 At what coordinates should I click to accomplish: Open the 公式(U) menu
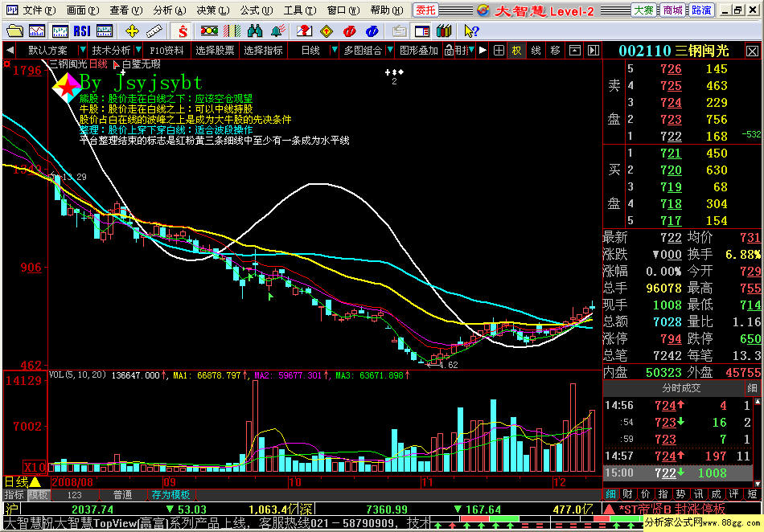click(x=257, y=10)
